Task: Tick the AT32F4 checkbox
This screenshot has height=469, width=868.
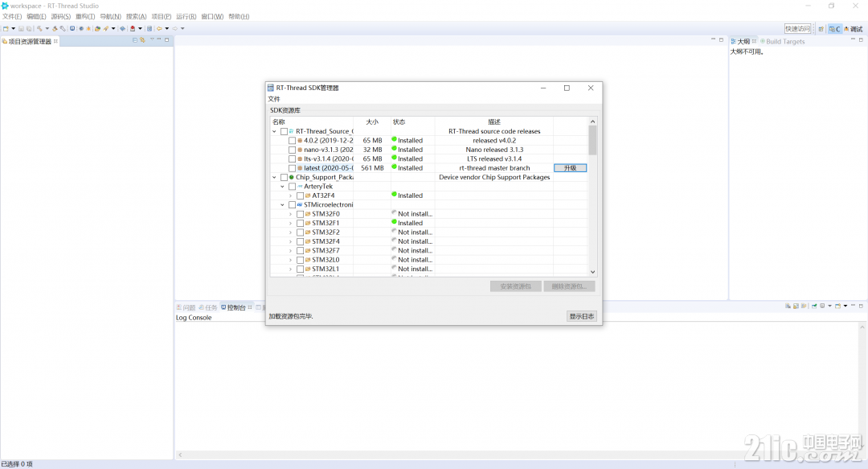Action: click(x=300, y=195)
